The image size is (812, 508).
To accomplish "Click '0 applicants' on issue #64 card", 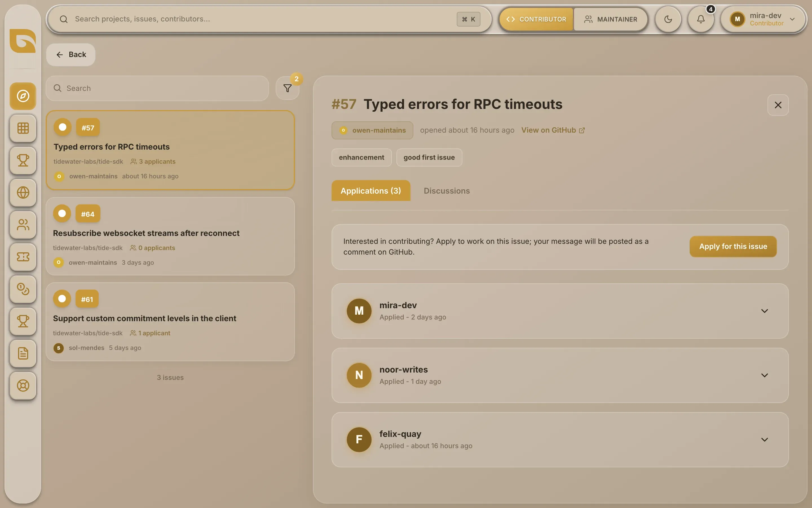I will pyautogui.click(x=152, y=248).
